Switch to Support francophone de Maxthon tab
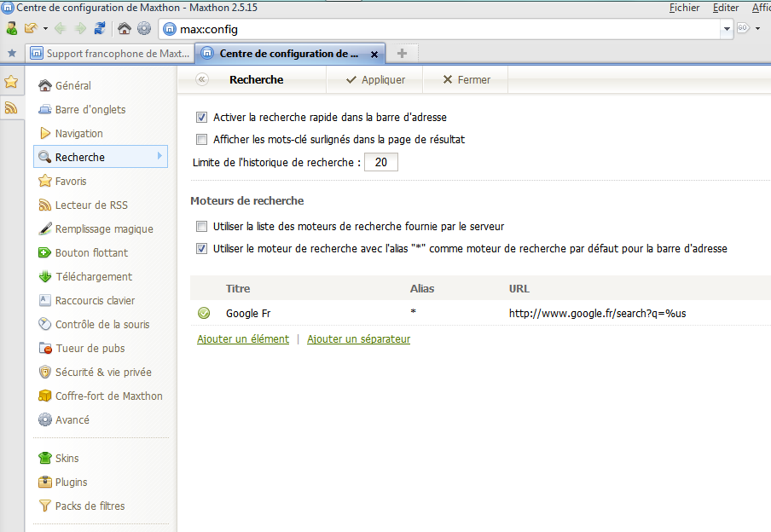771x532 pixels. coord(111,53)
